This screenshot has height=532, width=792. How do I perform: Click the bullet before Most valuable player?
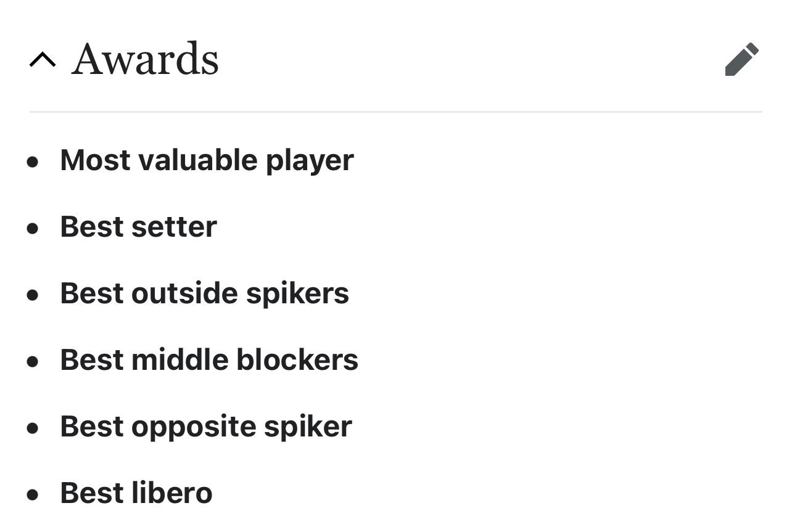(x=33, y=162)
